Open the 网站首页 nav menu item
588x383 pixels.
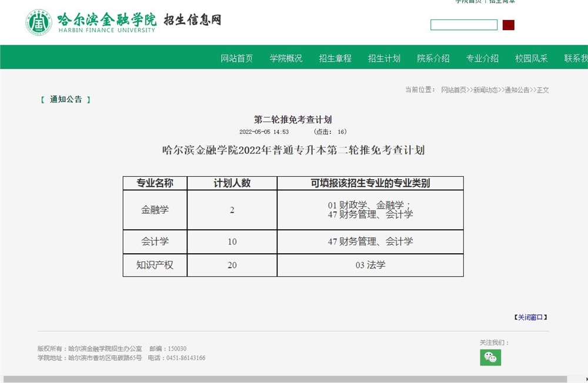(236, 58)
